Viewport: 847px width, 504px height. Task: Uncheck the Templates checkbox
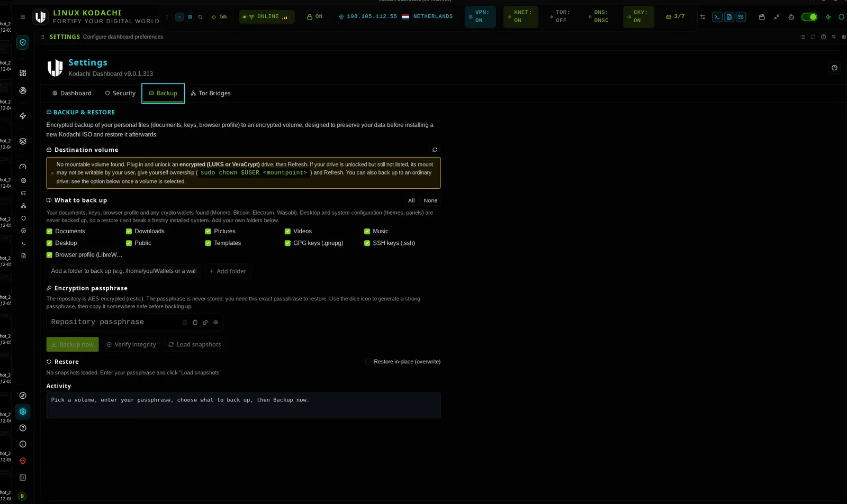208,243
